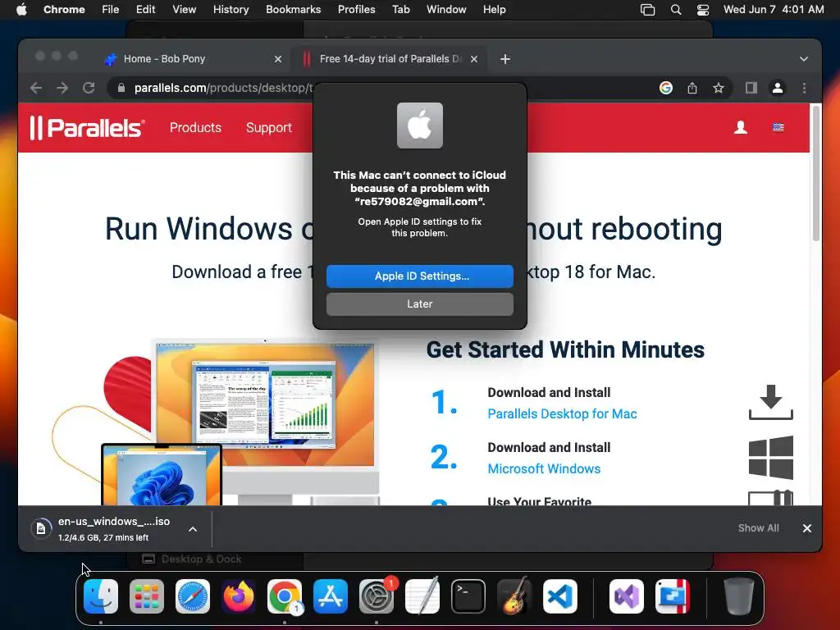
Task: Click the Parallels logo
Action: (87, 127)
